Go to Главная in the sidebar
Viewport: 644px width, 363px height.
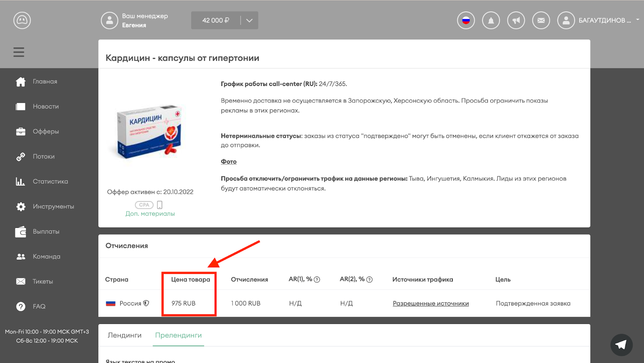45,82
